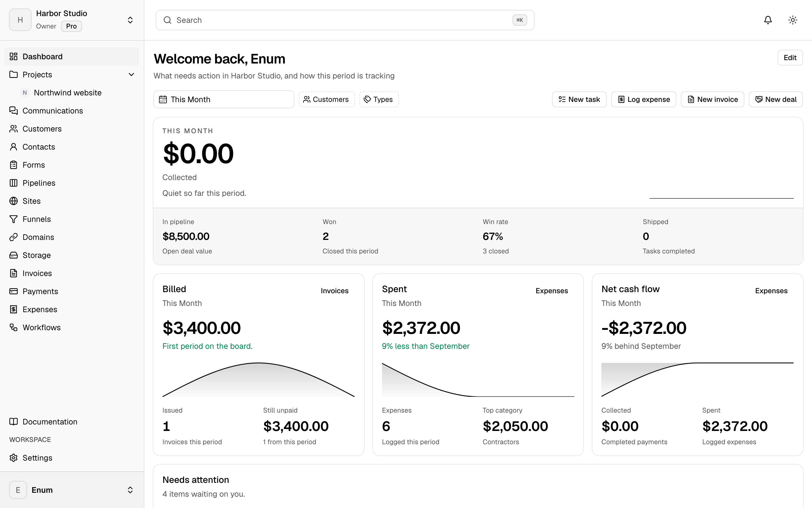Open the This Month date range picker
This screenshot has width=812, height=508.
(224, 99)
